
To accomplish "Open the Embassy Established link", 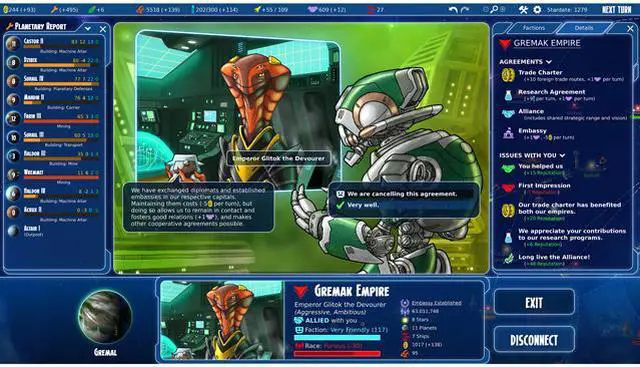I will tap(436, 303).
